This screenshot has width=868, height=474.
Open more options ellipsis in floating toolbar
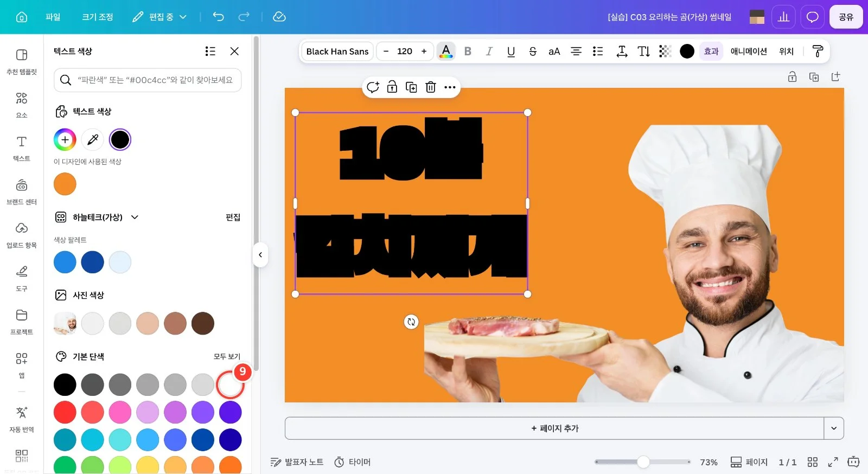(x=450, y=87)
